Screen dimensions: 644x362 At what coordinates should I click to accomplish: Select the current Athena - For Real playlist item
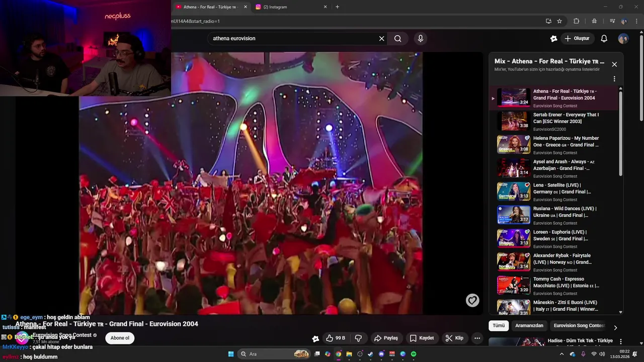coord(553,98)
